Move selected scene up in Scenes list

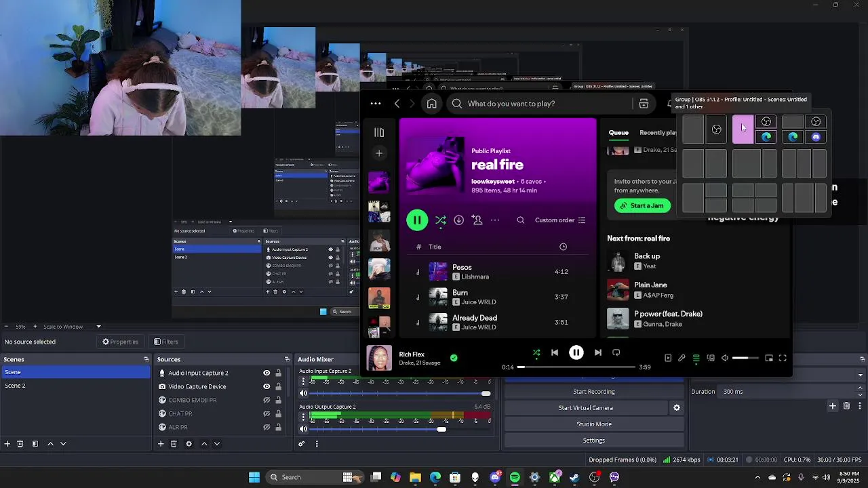50,444
